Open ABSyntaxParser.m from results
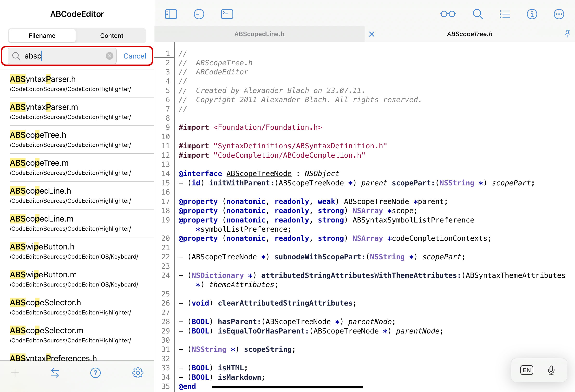Image resolution: width=575 pixels, height=392 pixels. pyautogui.click(x=77, y=112)
